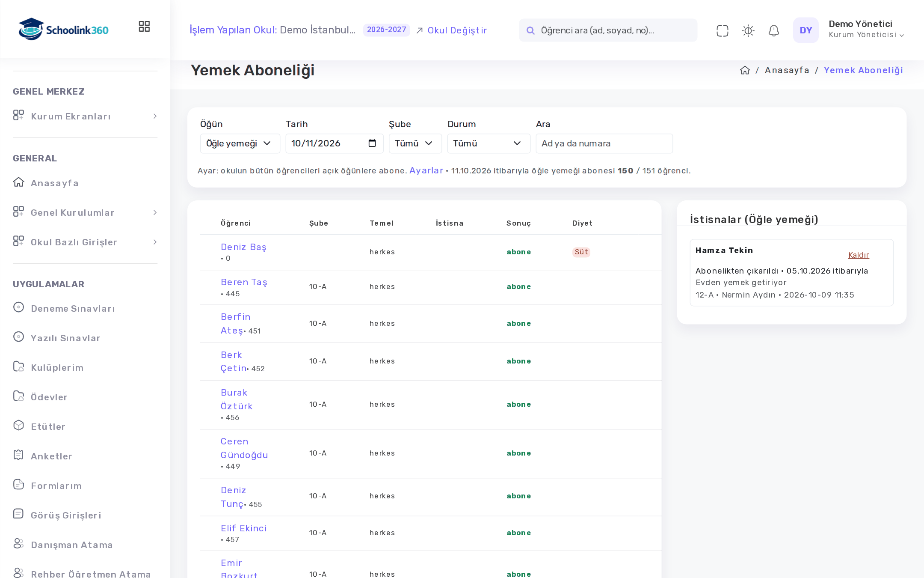Expand Genel Kurulumlar menu
The image size is (924, 578).
[x=85, y=213]
